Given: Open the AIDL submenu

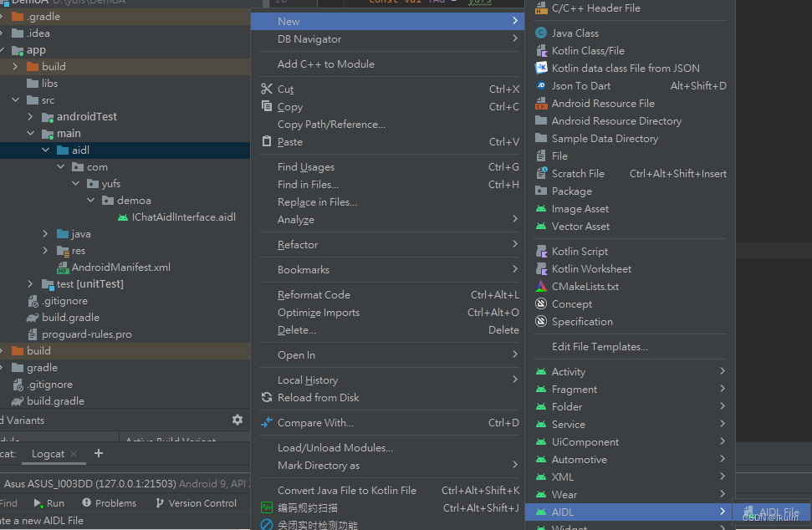Looking at the screenshot, I should click(631, 512).
